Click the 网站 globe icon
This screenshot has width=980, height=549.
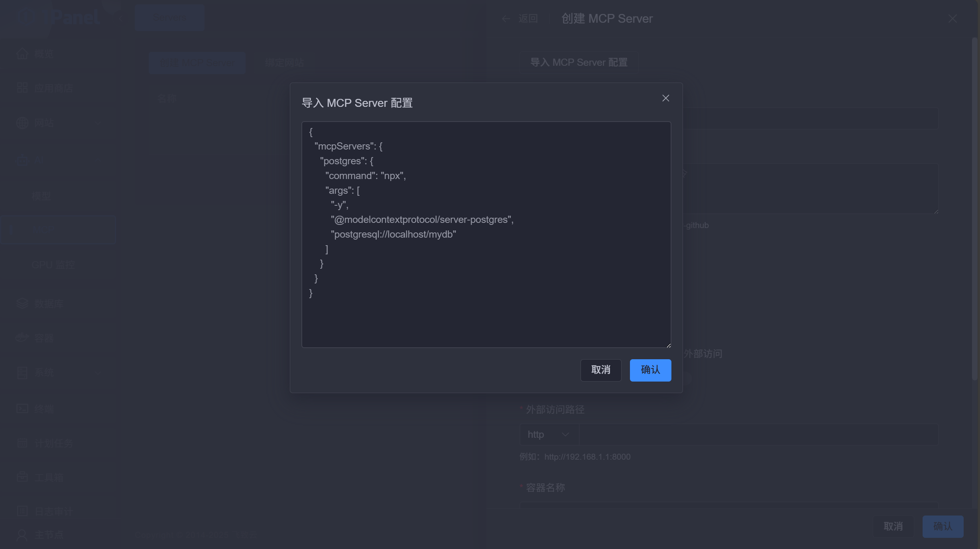(x=22, y=123)
